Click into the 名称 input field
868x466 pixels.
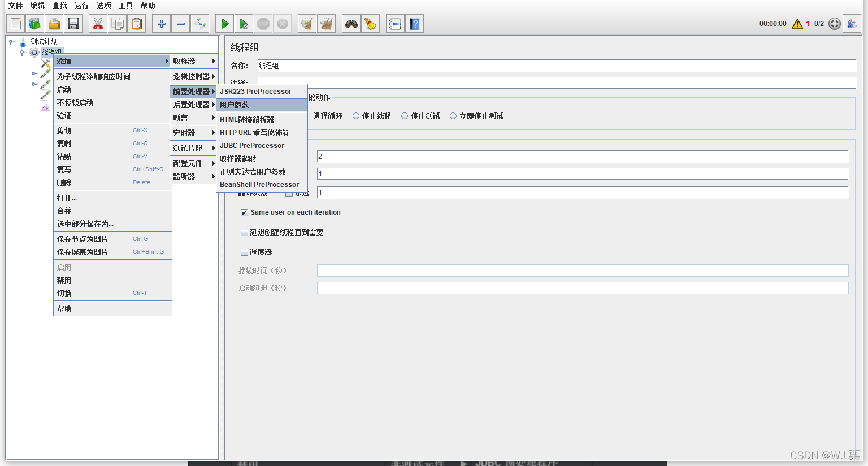coord(557,66)
